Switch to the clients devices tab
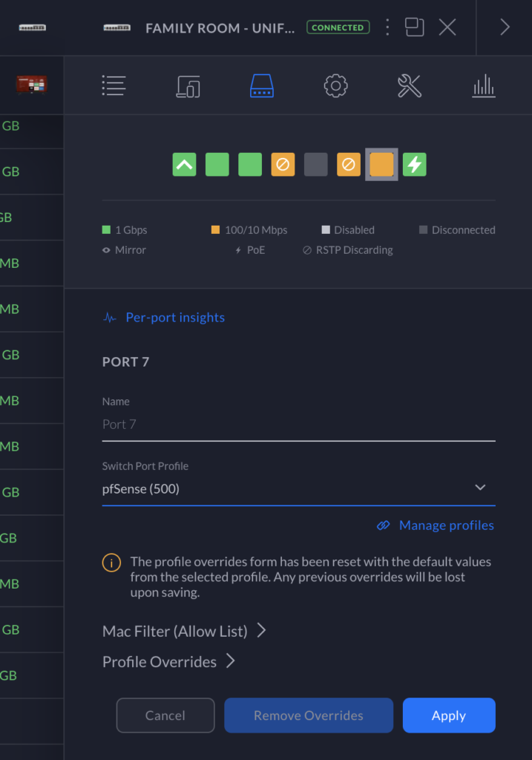Viewport: 532px width, 760px height. tap(188, 86)
